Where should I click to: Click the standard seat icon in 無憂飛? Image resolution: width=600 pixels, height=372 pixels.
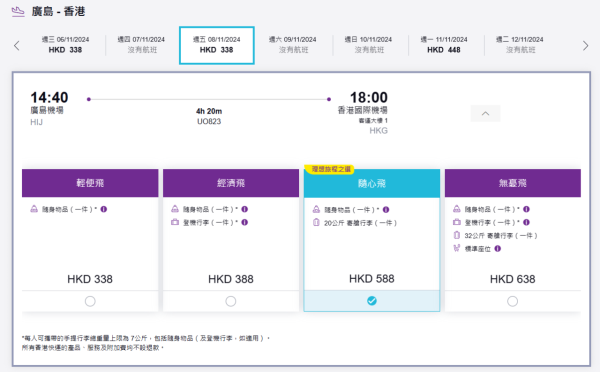pyautogui.click(x=457, y=248)
